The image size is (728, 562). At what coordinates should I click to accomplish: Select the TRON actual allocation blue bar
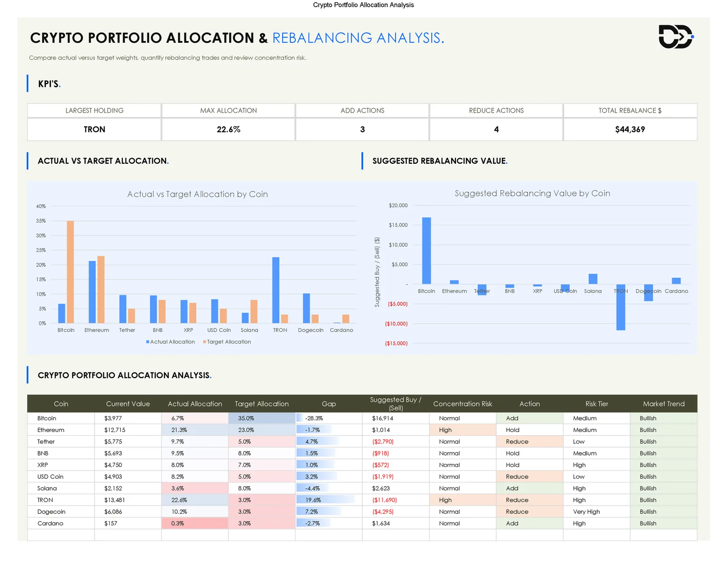tap(276, 290)
